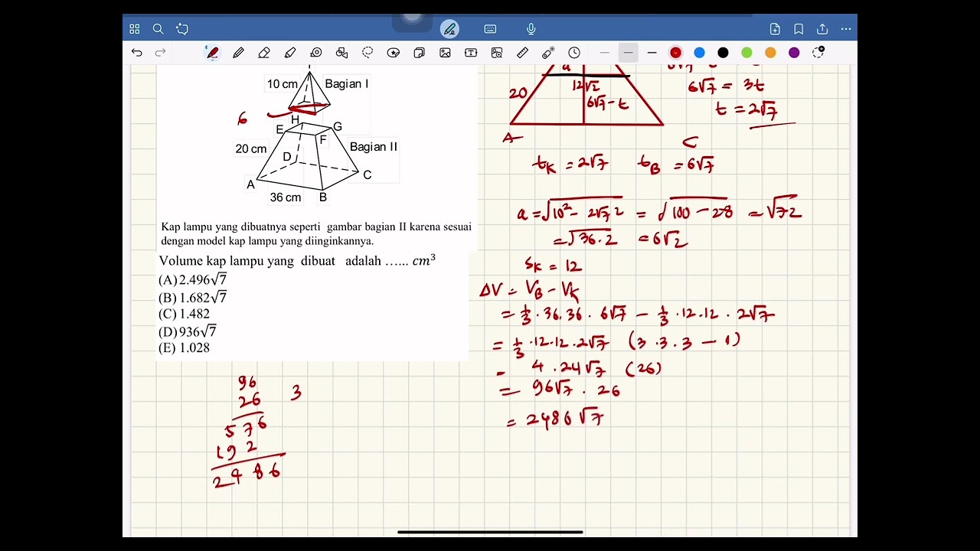Screen dimensions: 980x551
Task: Pick the blue pen color
Action: click(x=699, y=53)
